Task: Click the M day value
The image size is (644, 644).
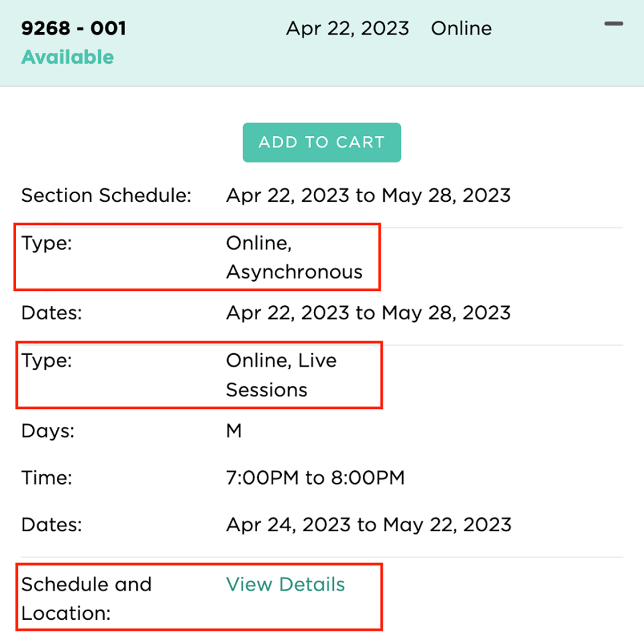Action: [234, 431]
